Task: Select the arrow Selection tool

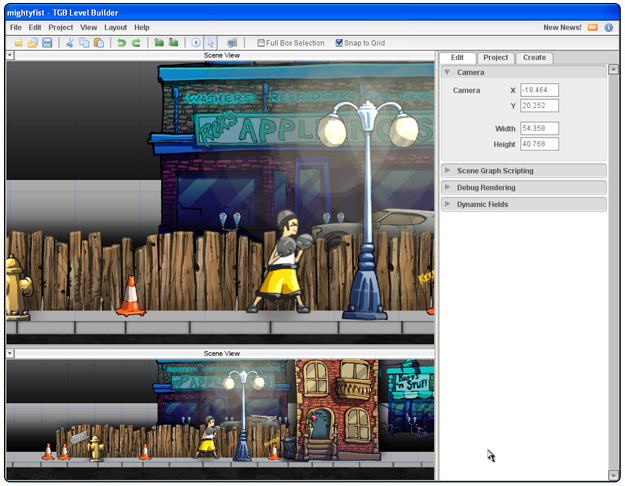Action: point(210,43)
